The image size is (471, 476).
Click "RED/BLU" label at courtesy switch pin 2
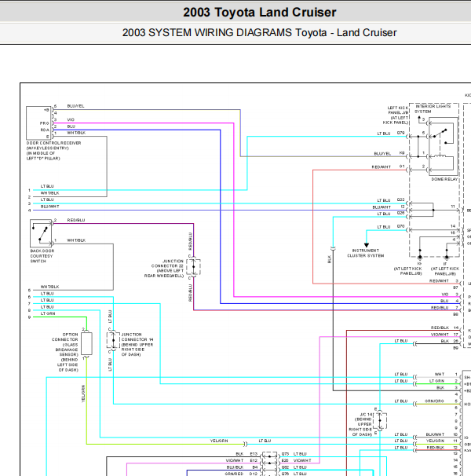(76, 220)
